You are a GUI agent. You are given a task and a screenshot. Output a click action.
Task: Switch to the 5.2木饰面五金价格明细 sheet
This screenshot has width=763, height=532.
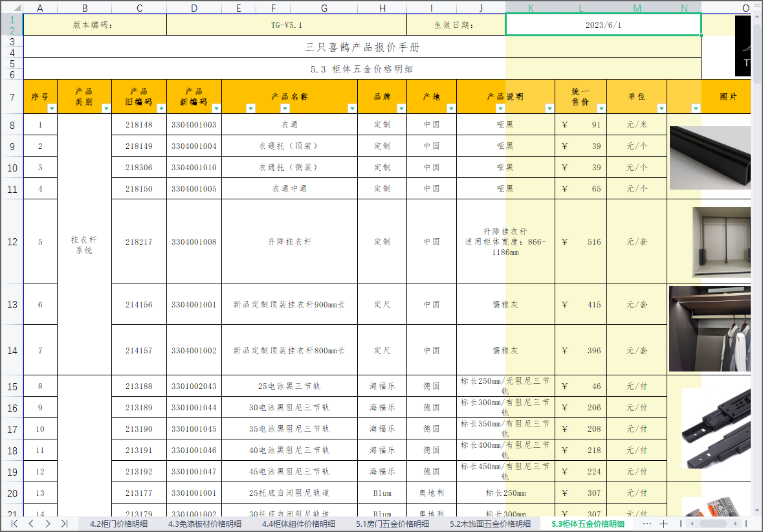pos(491,524)
